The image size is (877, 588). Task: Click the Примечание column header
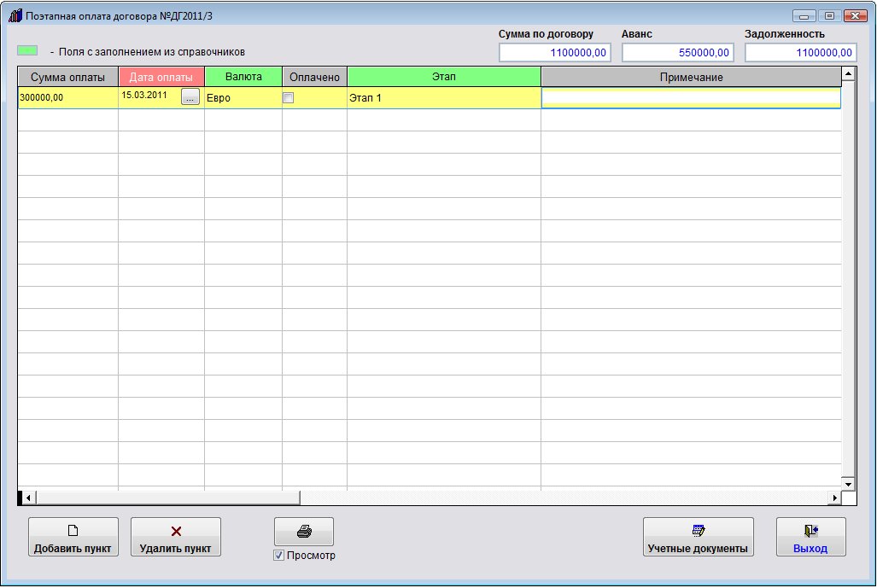click(x=692, y=77)
